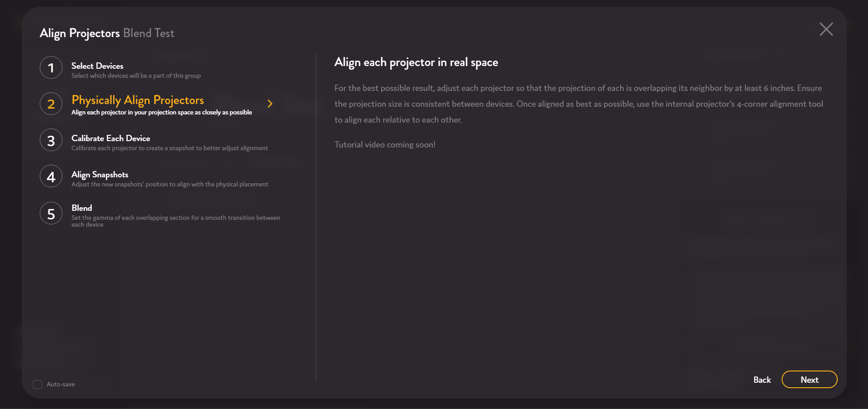Open the Calibrate Each Device step
The width and height of the screenshot is (868, 409).
coord(111,138)
